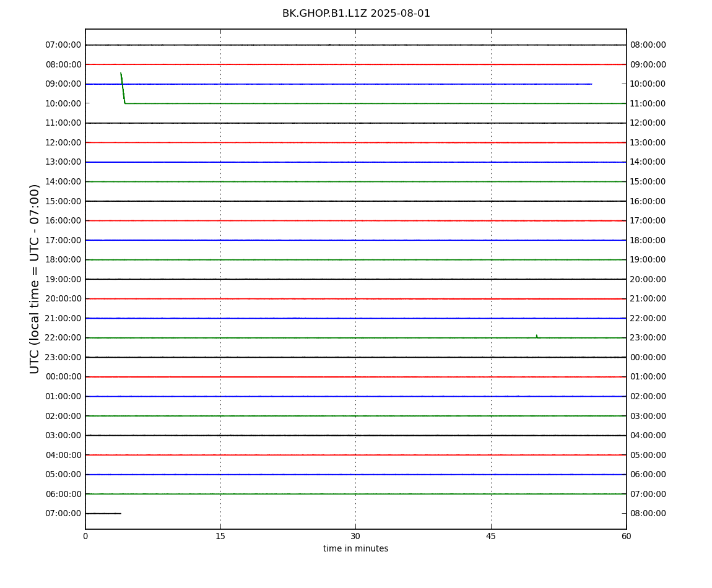
Task: Click the 'time in minutes' axis label
Action: point(355,548)
